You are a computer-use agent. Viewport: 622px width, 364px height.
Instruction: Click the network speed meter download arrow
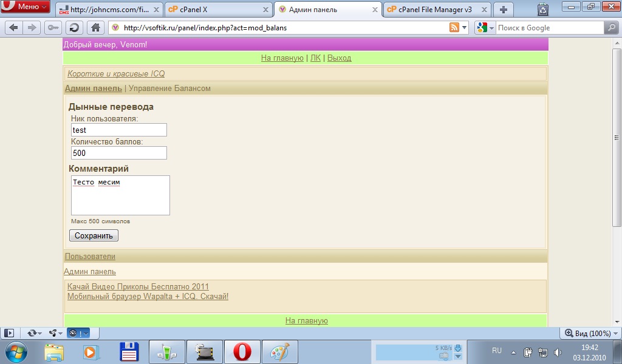tap(458, 348)
